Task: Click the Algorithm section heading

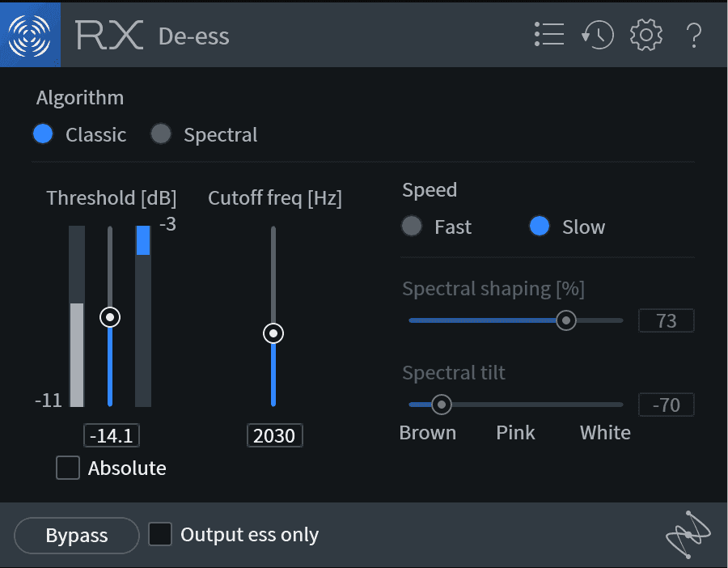Action: click(80, 98)
